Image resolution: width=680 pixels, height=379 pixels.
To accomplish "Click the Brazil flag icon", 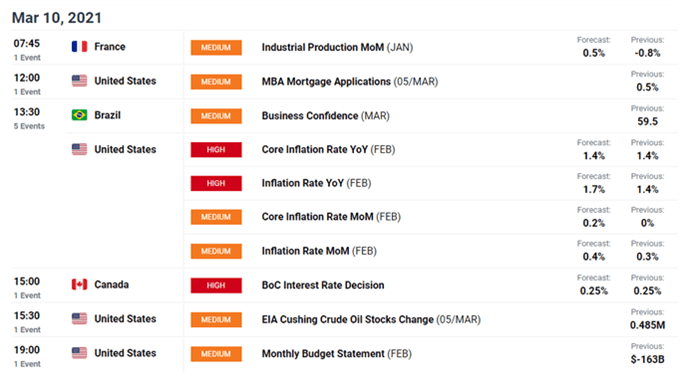I will pos(79,115).
